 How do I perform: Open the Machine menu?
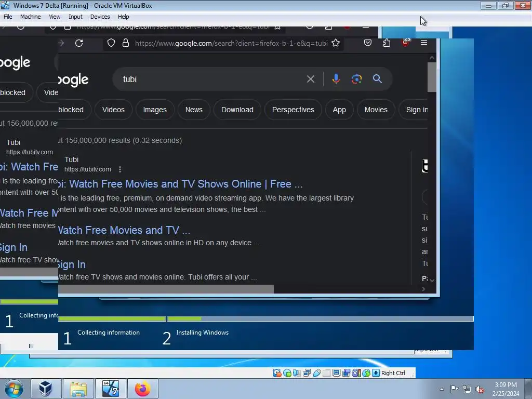tap(31, 17)
